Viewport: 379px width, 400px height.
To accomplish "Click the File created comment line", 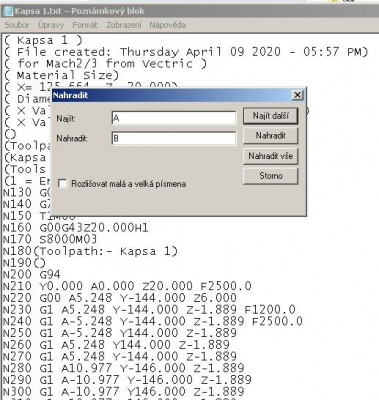I will 186,52.
